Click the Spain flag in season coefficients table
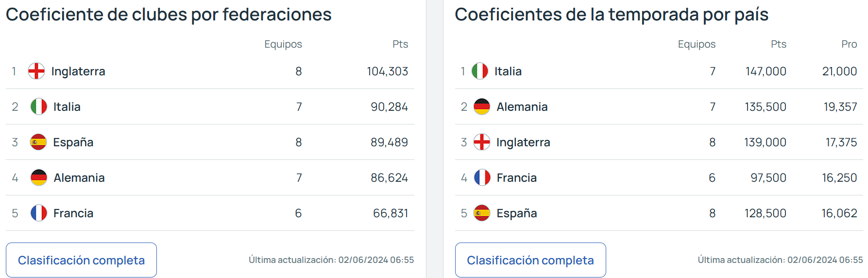 tap(482, 213)
